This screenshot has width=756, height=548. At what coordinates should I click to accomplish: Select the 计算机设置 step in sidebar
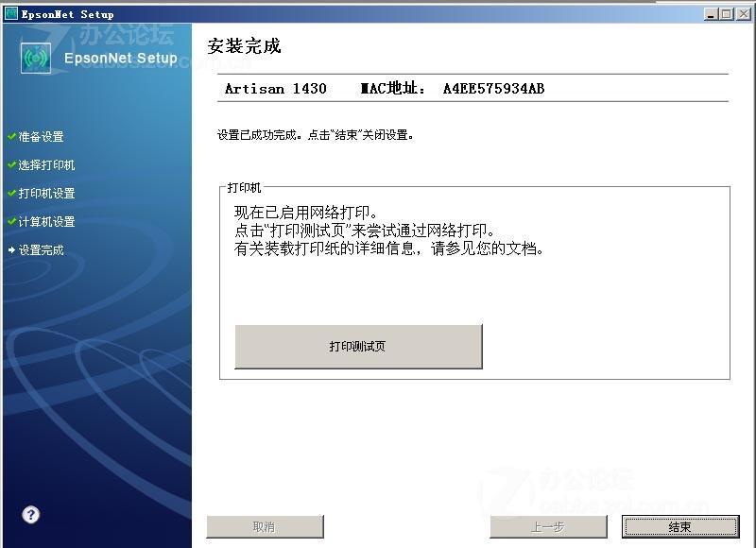pyautogui.click(x=46, y=222)
